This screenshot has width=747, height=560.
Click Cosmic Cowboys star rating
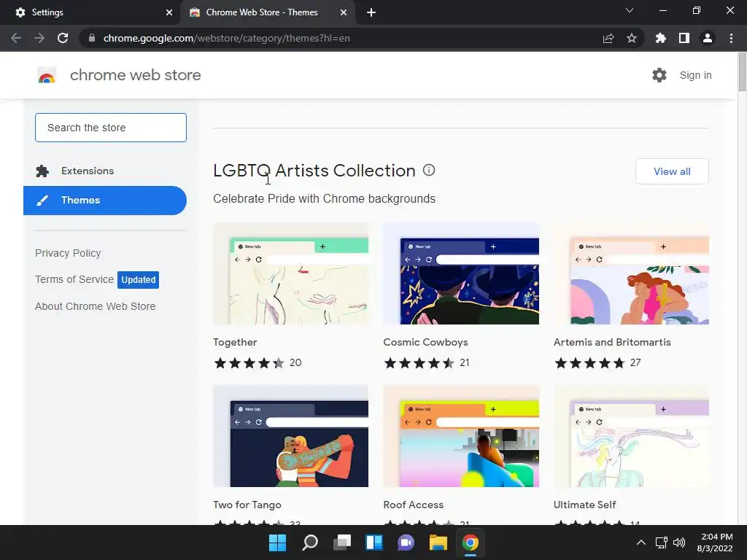(x=419, y=363)
